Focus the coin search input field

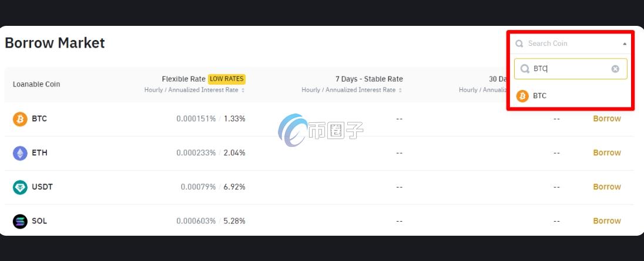(x=569, y=69)
